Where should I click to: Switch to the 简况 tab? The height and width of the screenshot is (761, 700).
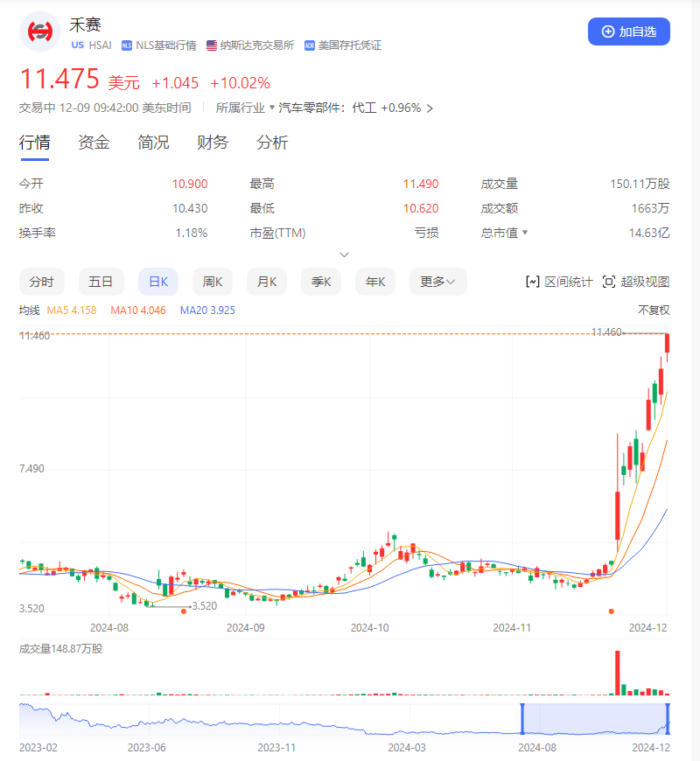[153, 143]
